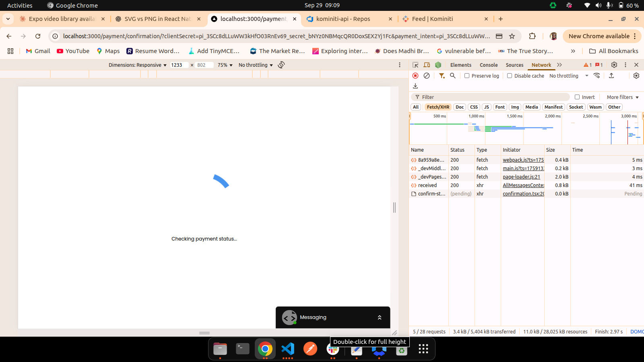Stop recording network log
Image resolution: width=644 pixels, height=362 pixels.
tap(415, 76)
